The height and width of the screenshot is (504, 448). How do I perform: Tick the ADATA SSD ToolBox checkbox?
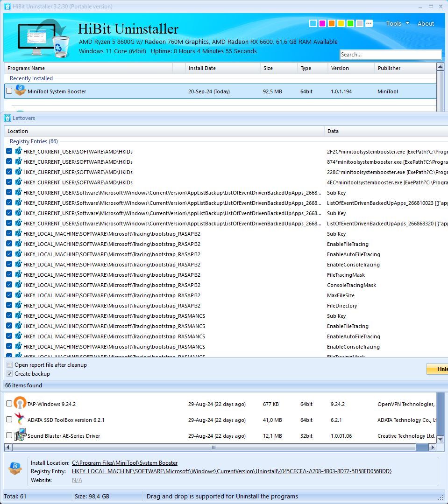pyautogui.click(x=9, y=420)
